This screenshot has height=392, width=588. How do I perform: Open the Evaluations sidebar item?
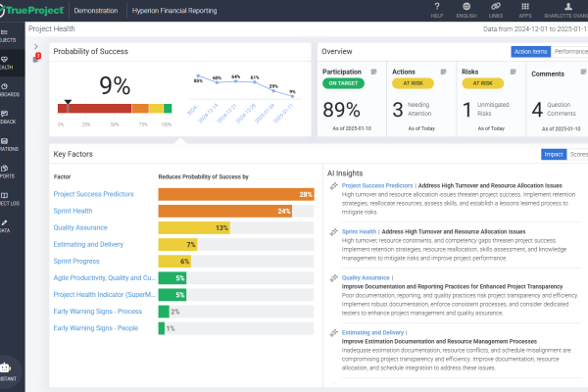tap(9, 145)
